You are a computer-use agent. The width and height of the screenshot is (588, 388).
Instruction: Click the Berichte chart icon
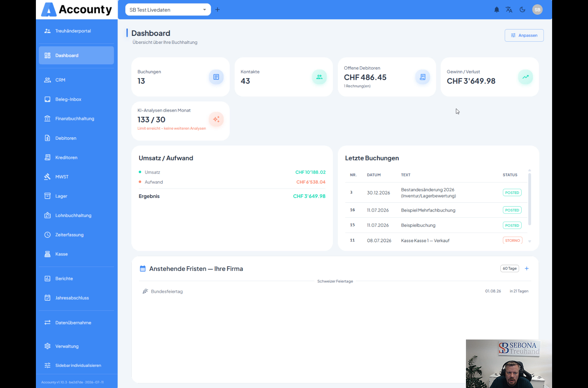pos(47,278)
